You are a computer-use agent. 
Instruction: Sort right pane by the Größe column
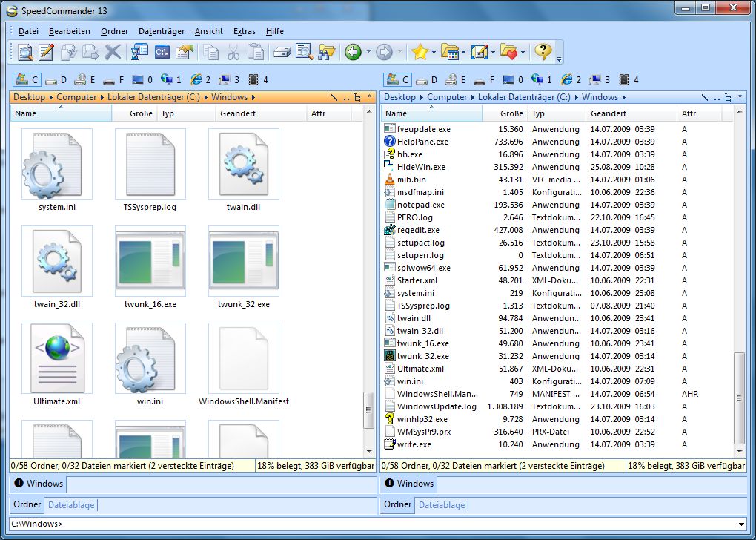click(511, 113)
